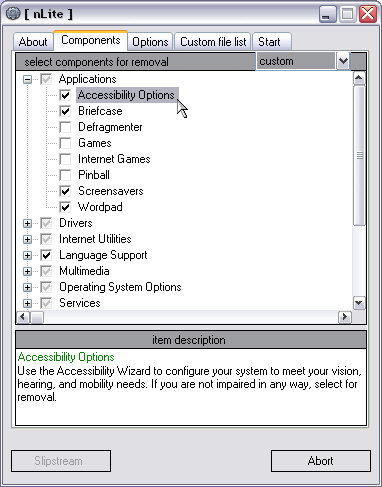Expand the Drivers tree node
This screenshot has width=382, height=487.
click(x=27, y=223)
